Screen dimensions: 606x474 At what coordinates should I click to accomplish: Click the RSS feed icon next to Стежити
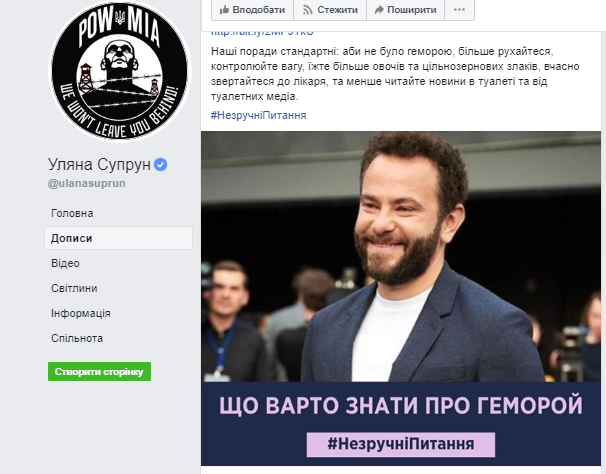coord(308,10)
